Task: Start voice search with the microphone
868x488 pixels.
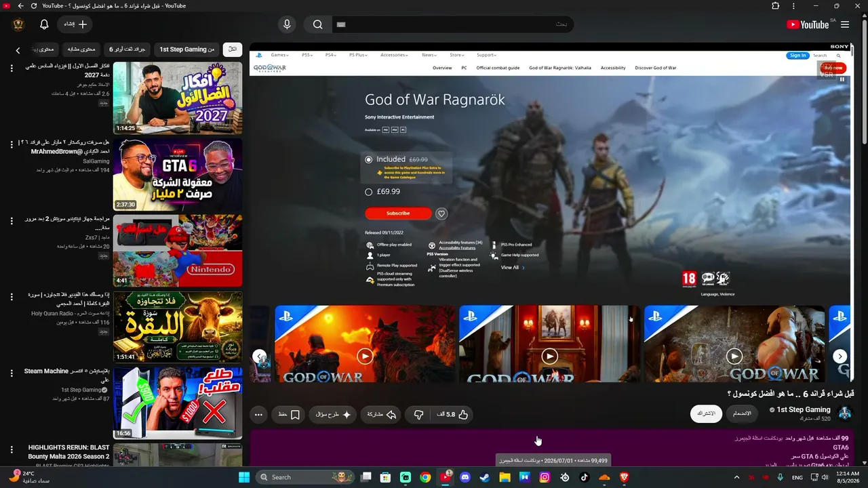Action: pyautogui.click(x=287, y=24)
